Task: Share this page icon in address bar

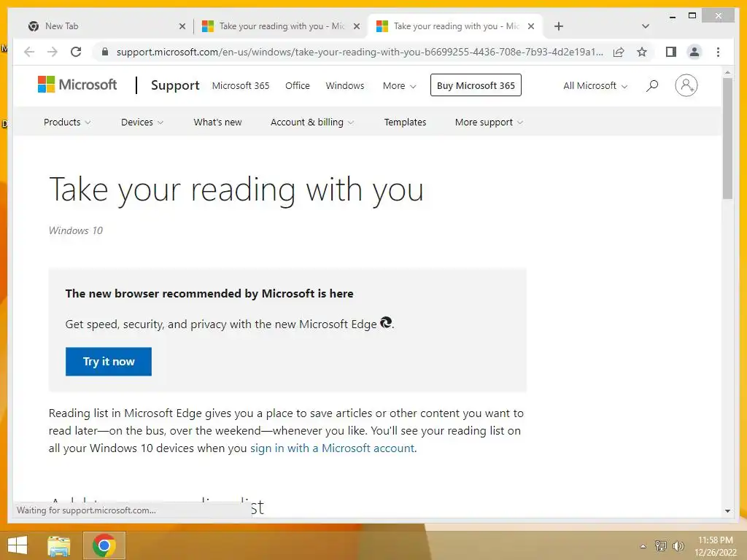Action: (x=619, y=52)
